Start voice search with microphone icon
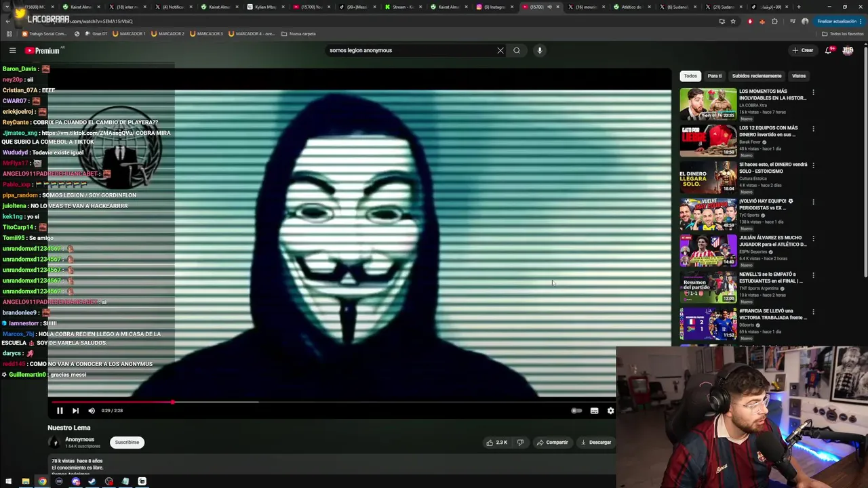Screen dimensions: 868x488 540,50
